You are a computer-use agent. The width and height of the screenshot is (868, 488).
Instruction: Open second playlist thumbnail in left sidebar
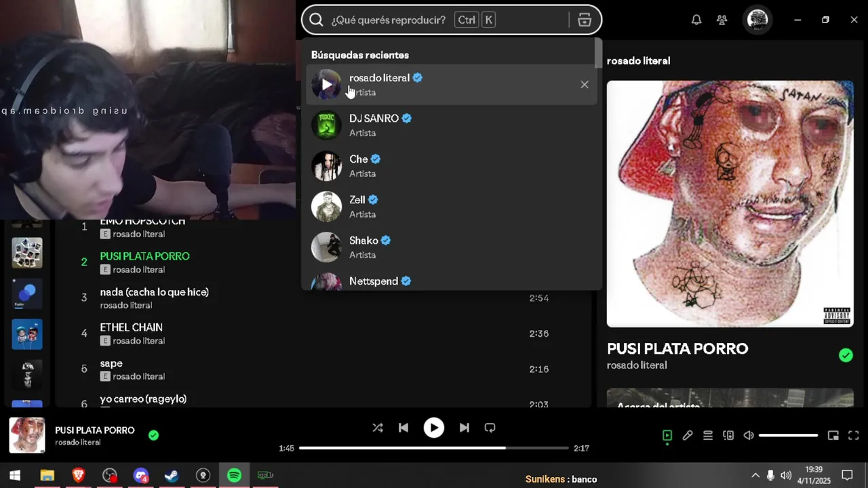click(x=27, y=253)
